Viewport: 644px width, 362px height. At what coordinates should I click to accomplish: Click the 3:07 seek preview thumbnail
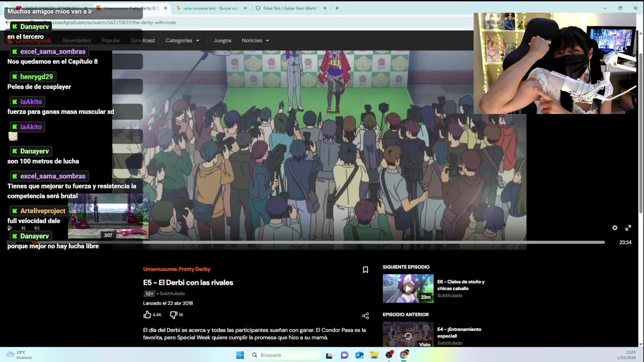point(108,216)
